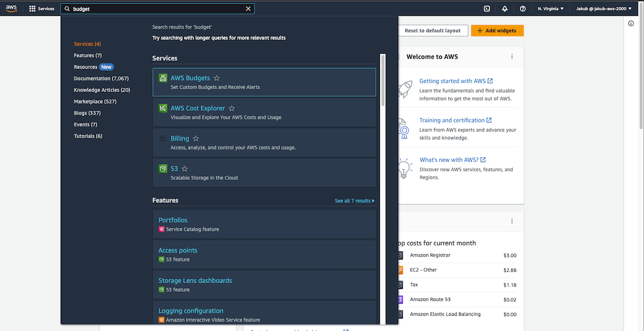
Task: Click the lightbulb icon by What's new
Action: (x=404, y=168)
